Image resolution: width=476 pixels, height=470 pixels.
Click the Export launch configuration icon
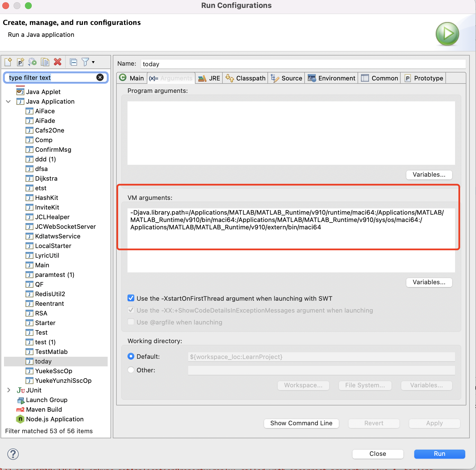[x=33, y=62]
